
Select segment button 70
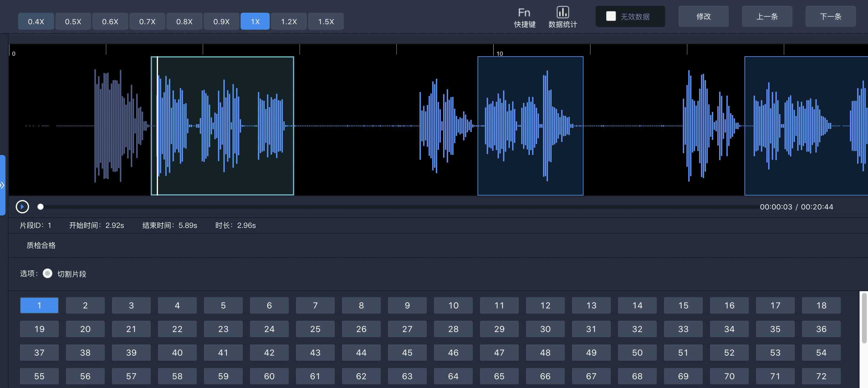(x=729, y=376)
